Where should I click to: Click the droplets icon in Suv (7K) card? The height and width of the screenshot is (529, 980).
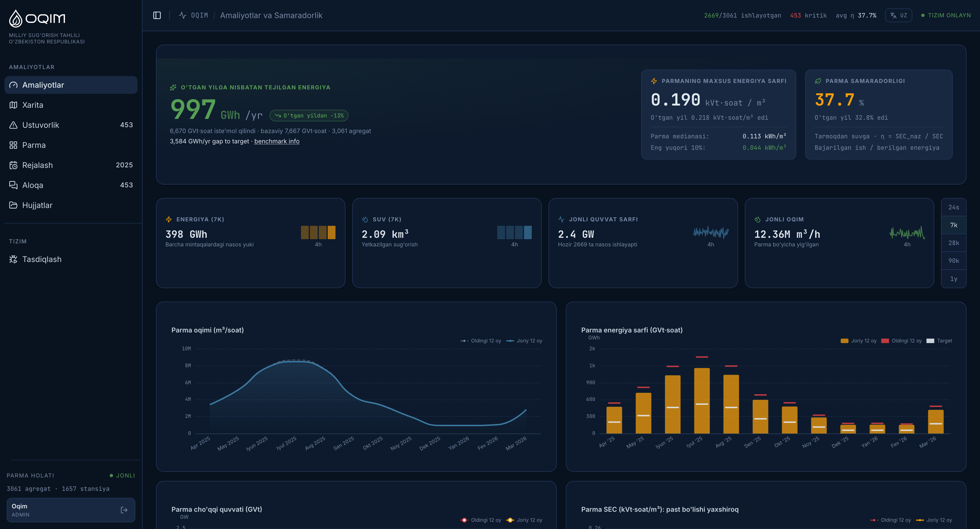coord(365,219)
